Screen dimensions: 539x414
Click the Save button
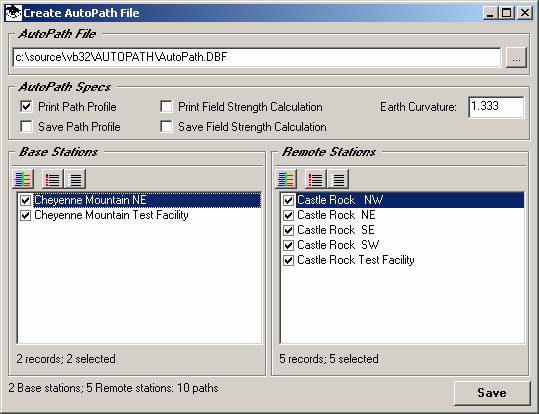point(492,393)
